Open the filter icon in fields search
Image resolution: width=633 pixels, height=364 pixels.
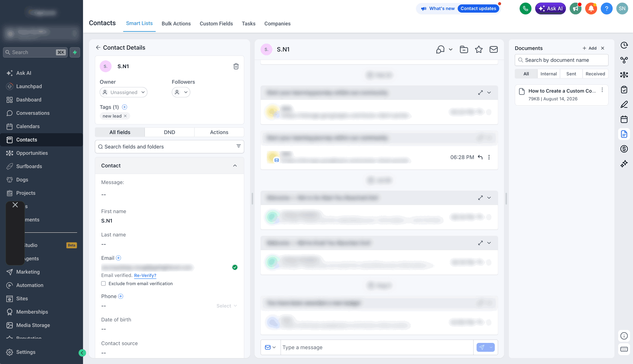point(239,146)
